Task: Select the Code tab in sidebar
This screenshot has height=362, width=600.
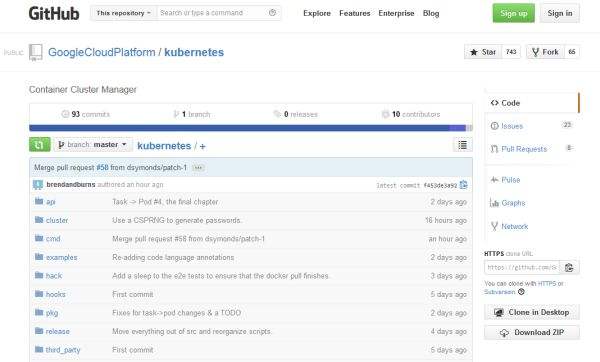Action: [x=532, y=103]
